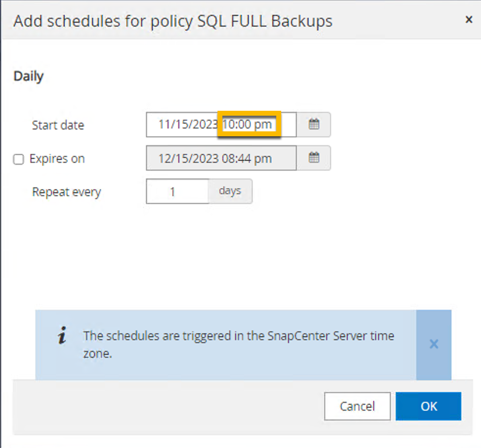Dismiss the SnapCenter time zone info banner
Screen dimensions: 481x448
(433, 344)
